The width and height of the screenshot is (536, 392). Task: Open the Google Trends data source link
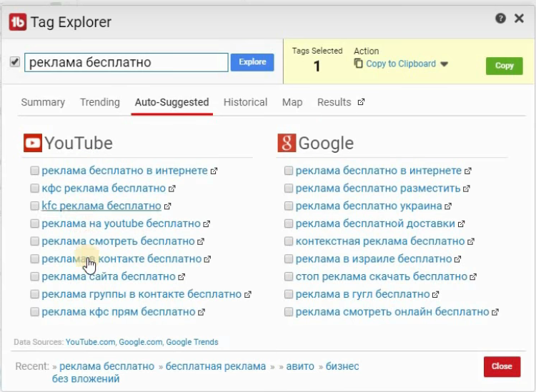(192, 342)
